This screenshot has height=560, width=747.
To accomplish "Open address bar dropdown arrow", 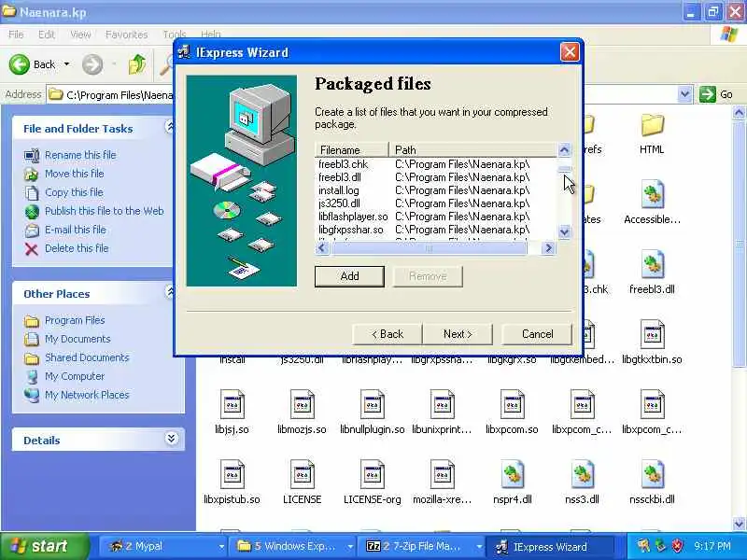I will (x=684, y=94).
